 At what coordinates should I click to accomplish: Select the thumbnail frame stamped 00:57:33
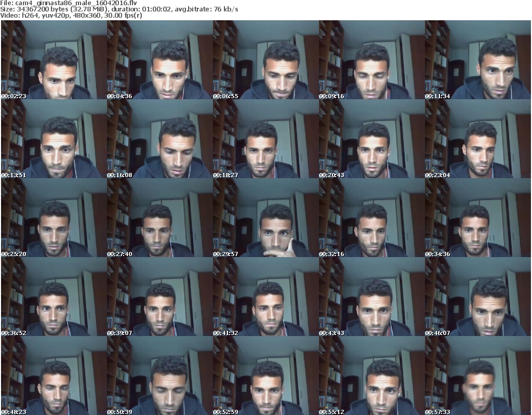[478, 376]
